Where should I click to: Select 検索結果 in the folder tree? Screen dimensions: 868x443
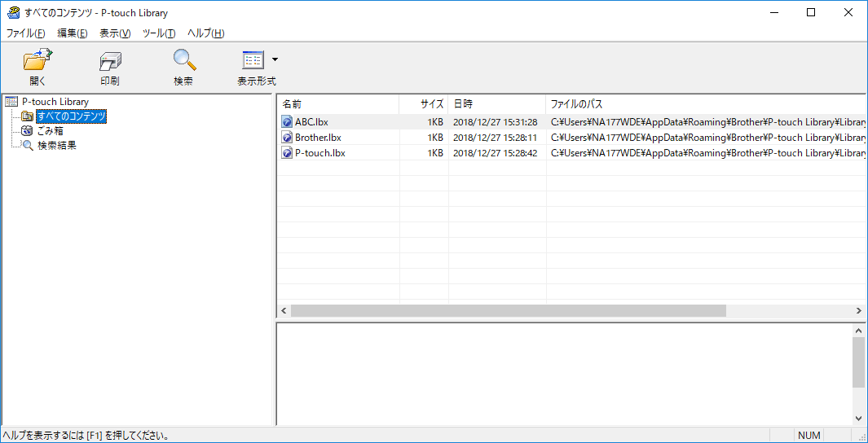[x=56, y=146]
